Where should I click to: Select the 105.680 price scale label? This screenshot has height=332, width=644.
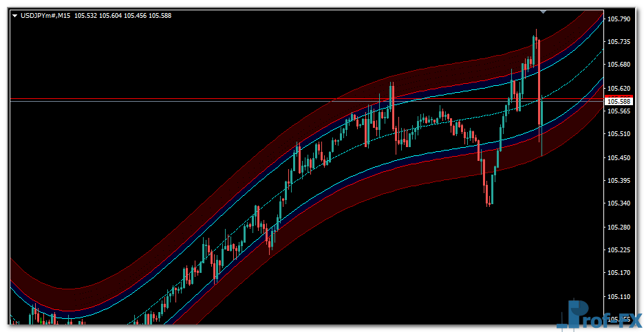tap(619, 65)
